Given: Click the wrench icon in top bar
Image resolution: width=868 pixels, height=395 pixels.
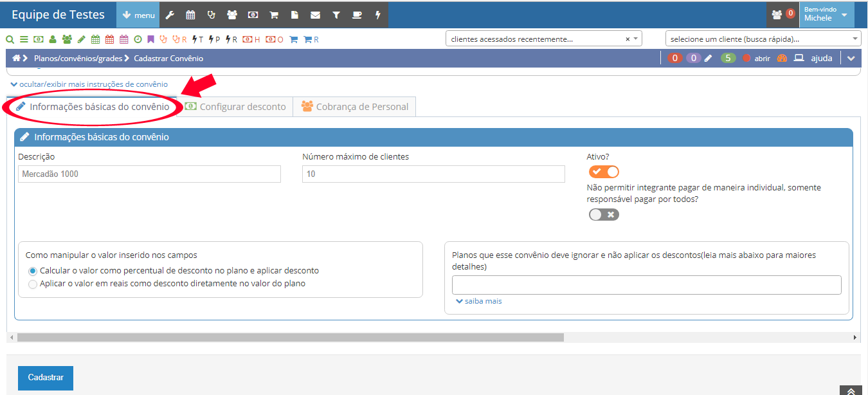Looking at the screenshot, I should (170, 15).
